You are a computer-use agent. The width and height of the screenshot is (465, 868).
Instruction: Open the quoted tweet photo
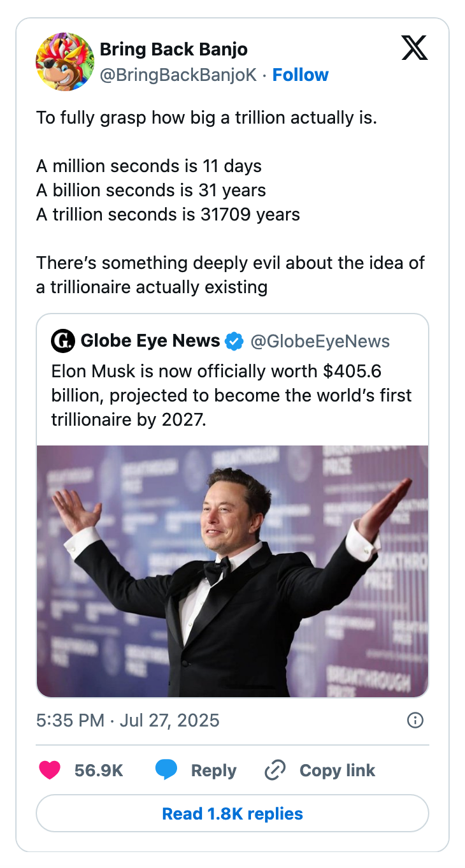[x=232, y=571]
